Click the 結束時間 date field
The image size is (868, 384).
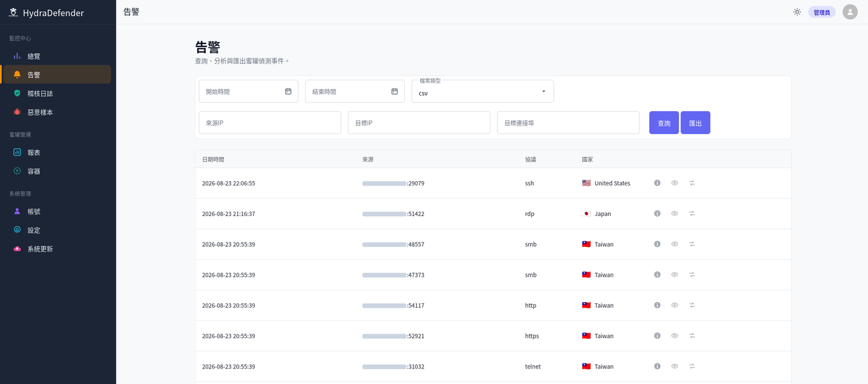pyautogui.click(x=355, y=91)
